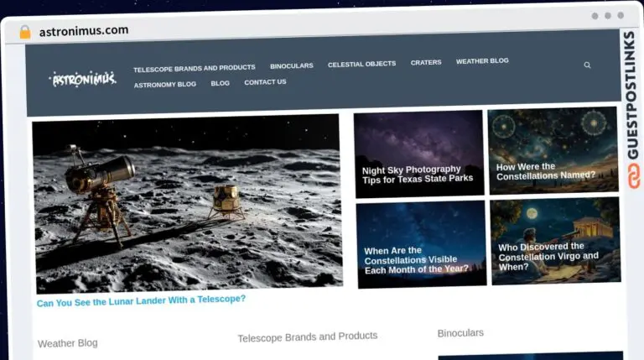Click Telescope Brands and Products section heading

[307, 337]
